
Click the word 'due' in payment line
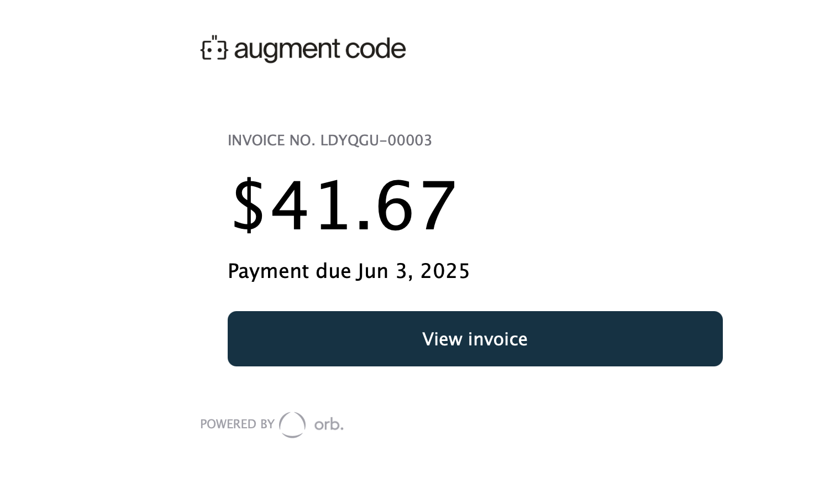pyautogui.click(x=333, y=271)
